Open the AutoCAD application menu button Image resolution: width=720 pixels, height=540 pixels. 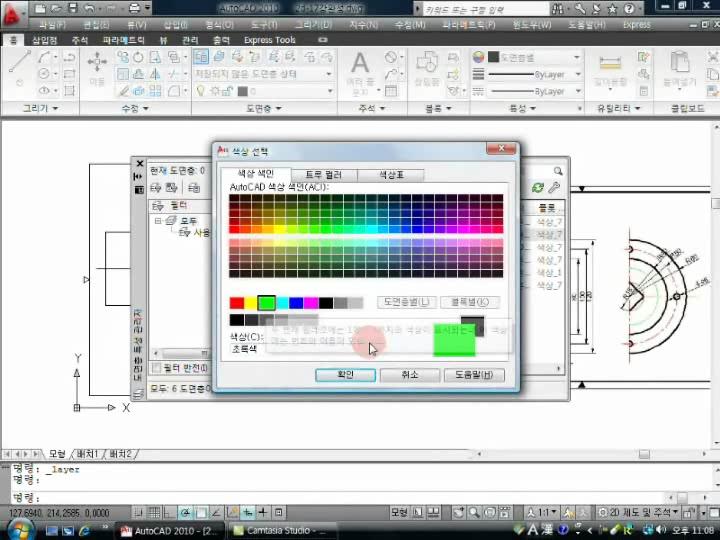tap(12, 14)
